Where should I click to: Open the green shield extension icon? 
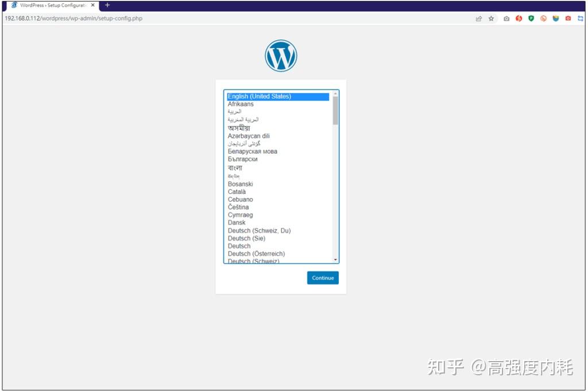pos(531,18)
